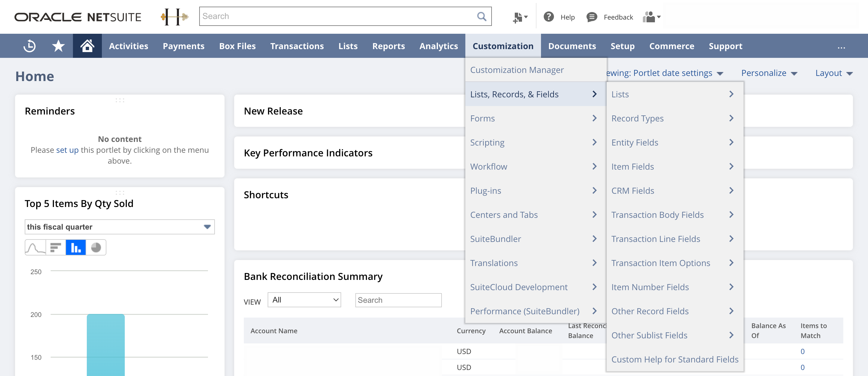Image resolution: width=868 pixels, height=376 pixels.
Task: Open the fiscal quarter date range dropdown
Action: tap(120, 227)
